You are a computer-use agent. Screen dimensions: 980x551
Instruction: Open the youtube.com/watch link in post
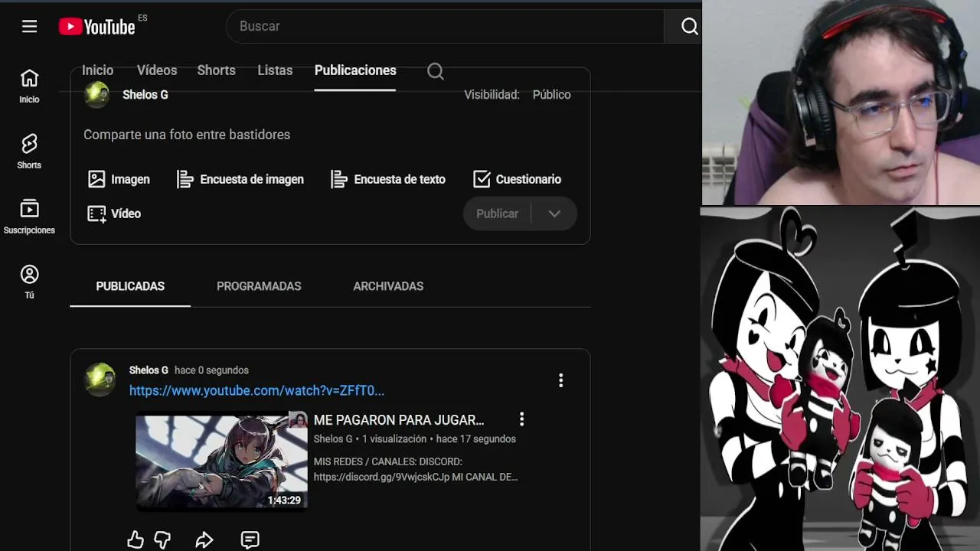256,391
